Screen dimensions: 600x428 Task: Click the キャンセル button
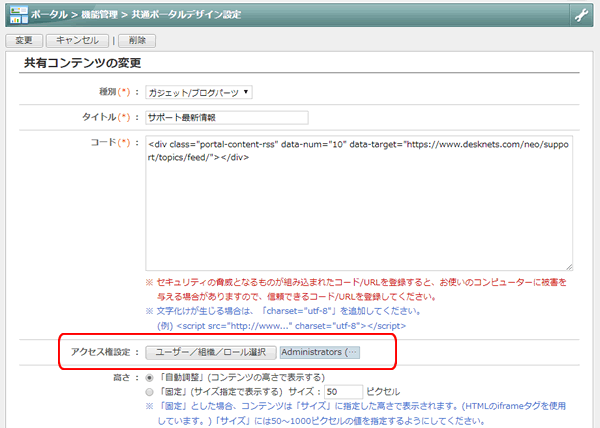pos(77,41)
